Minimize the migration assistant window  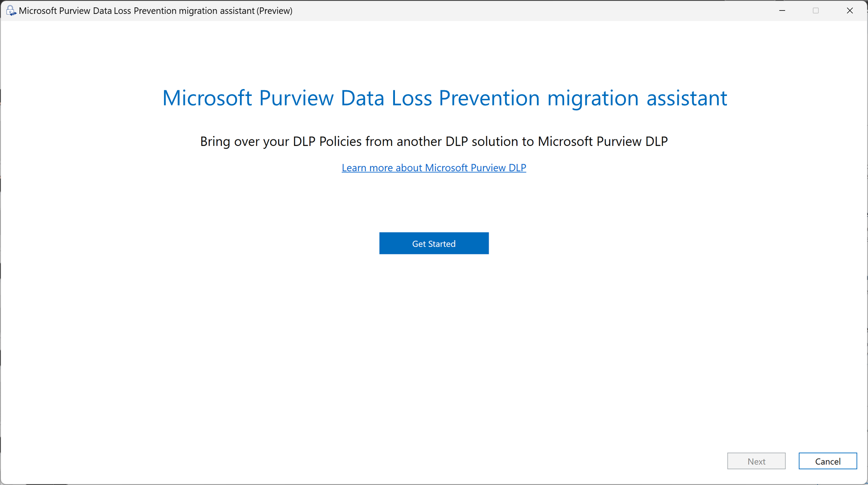(x=782, y=10)
